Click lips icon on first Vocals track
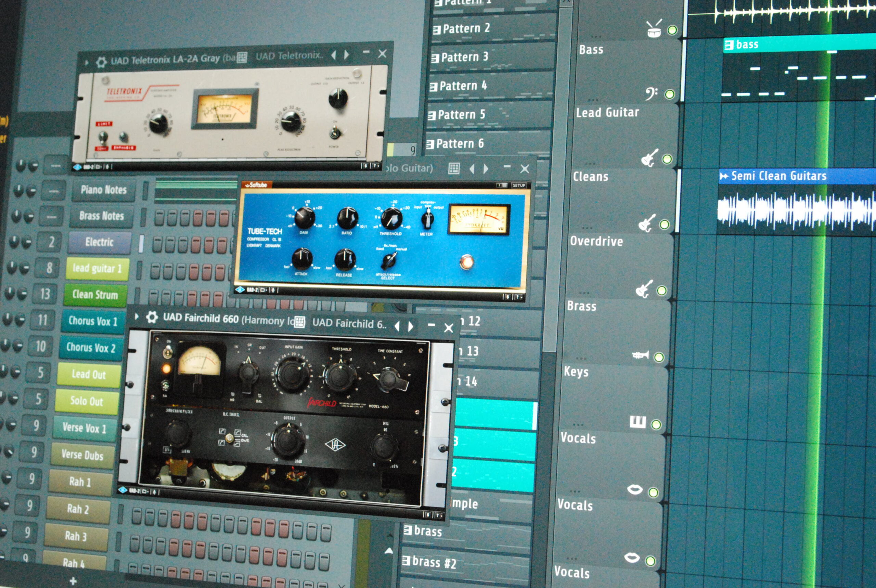The height and width of the screenshot is (588, 876). click(x=635, y=489)
